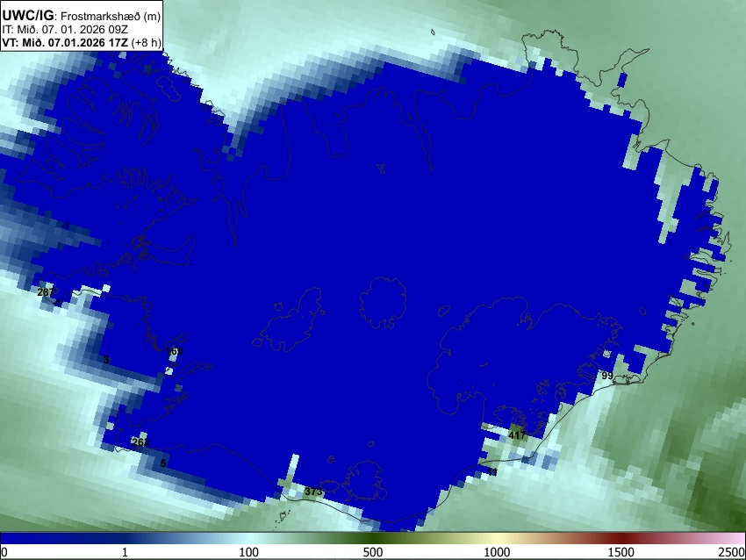
Task: Click the colour scale label 100
Action: pyautogui.click(x=248, y=552)
